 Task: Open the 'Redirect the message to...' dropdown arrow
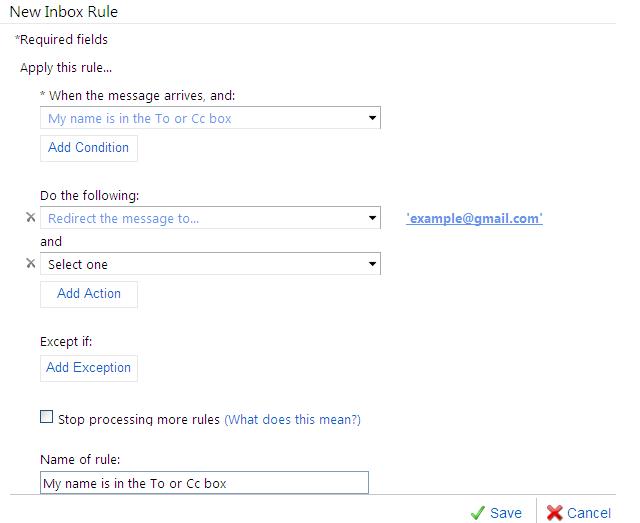pos(372,218)
